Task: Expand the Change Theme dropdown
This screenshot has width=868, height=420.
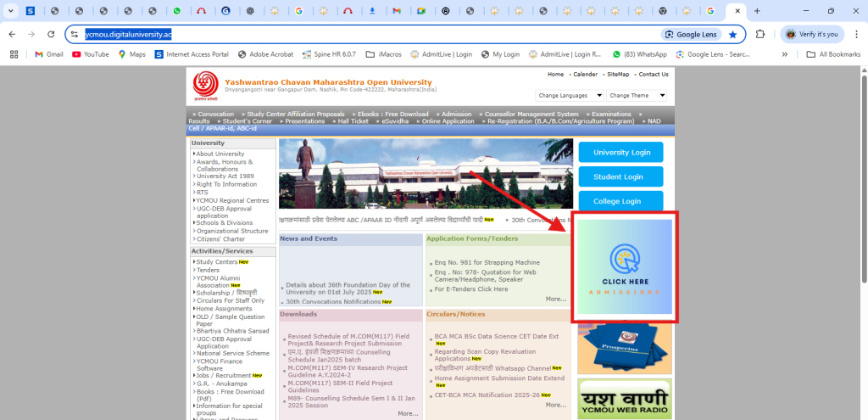Action: 636,96
